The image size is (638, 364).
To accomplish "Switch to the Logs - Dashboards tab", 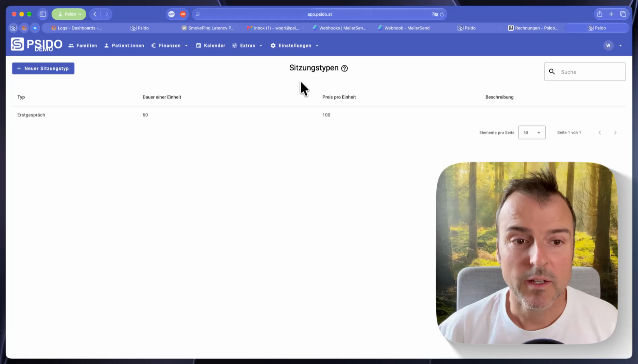I will [77, 28].
